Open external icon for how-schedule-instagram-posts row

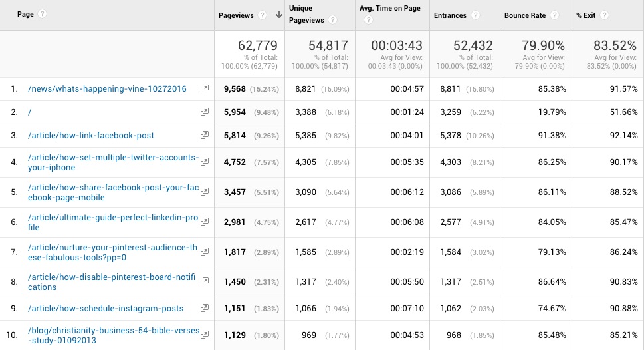click(205, 309)
